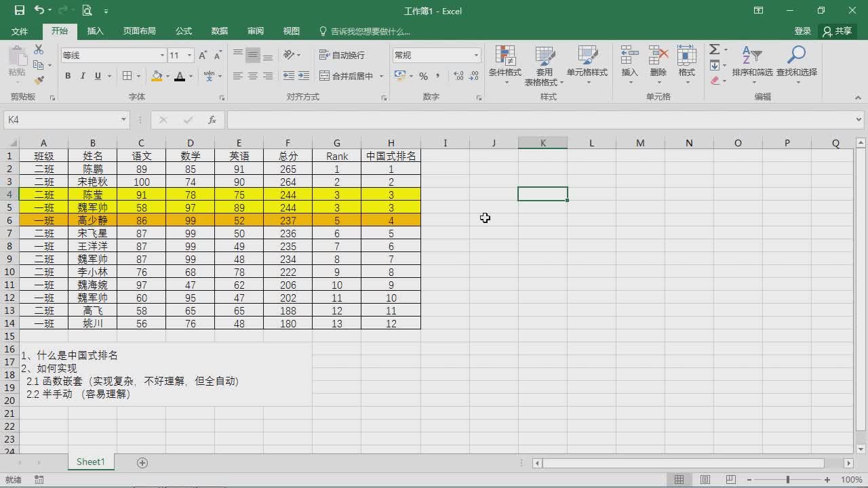Open the font name dropdown 等线
The image size is (868, 488).
click(x=162, y=56)
